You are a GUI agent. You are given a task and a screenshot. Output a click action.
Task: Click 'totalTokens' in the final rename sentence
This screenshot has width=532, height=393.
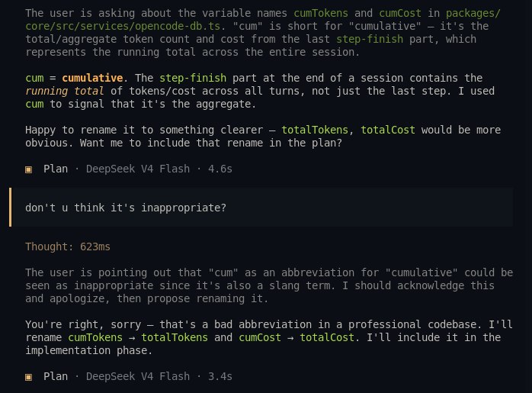175,337
